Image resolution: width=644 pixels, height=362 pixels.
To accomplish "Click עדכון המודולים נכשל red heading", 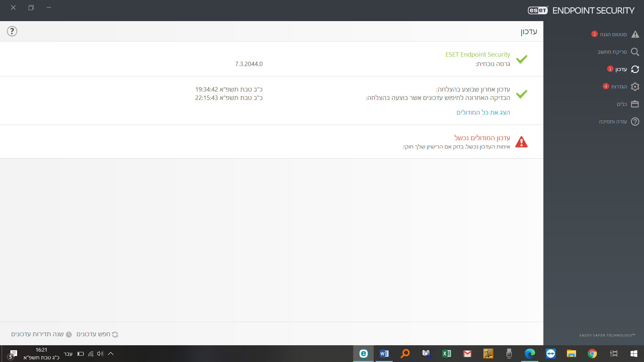I will [482, 138].
